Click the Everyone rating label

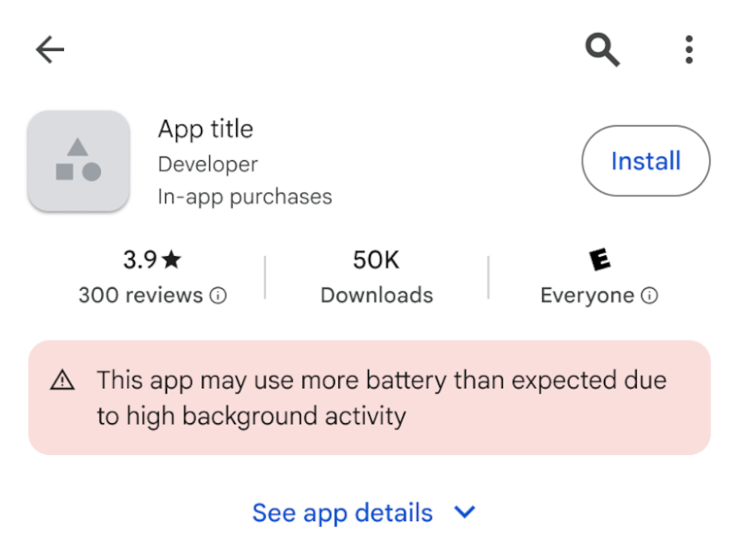click(x=587, y=296)
